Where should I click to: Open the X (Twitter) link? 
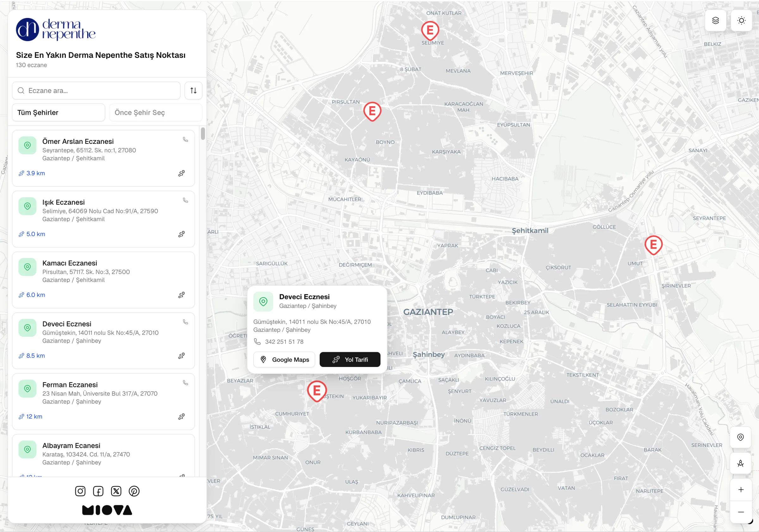tap(116, 491)
